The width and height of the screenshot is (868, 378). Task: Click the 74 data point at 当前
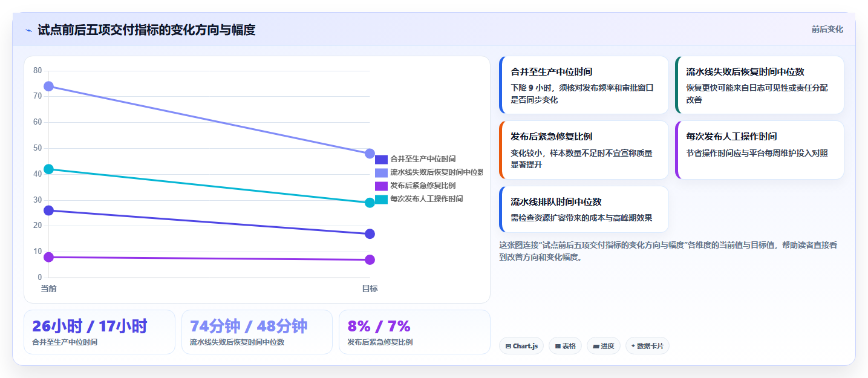48,86
